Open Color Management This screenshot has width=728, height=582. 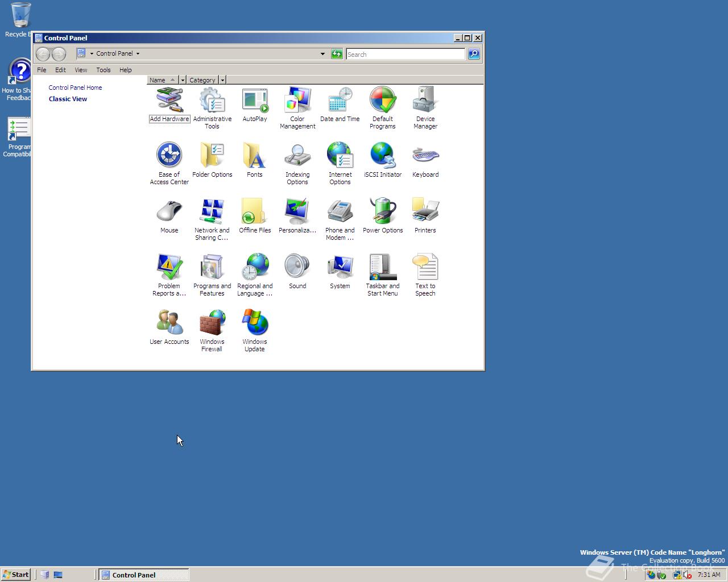click(x=297, y=108)
